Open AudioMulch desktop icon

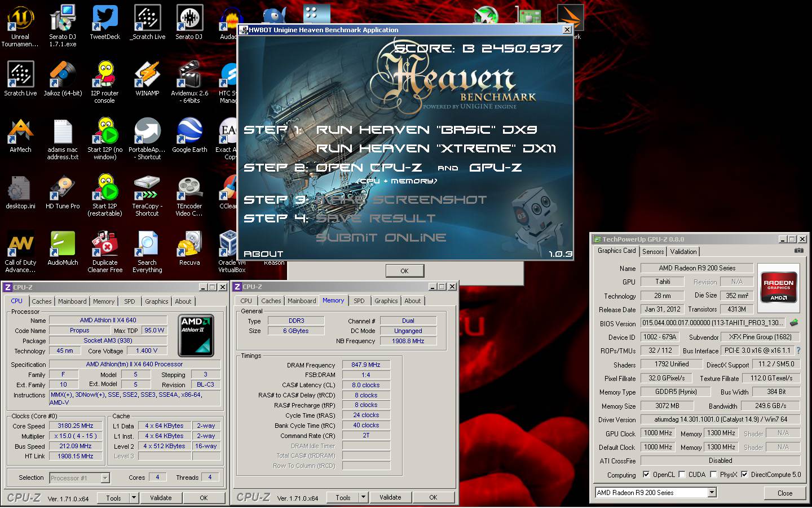click(x=63, y=248)
